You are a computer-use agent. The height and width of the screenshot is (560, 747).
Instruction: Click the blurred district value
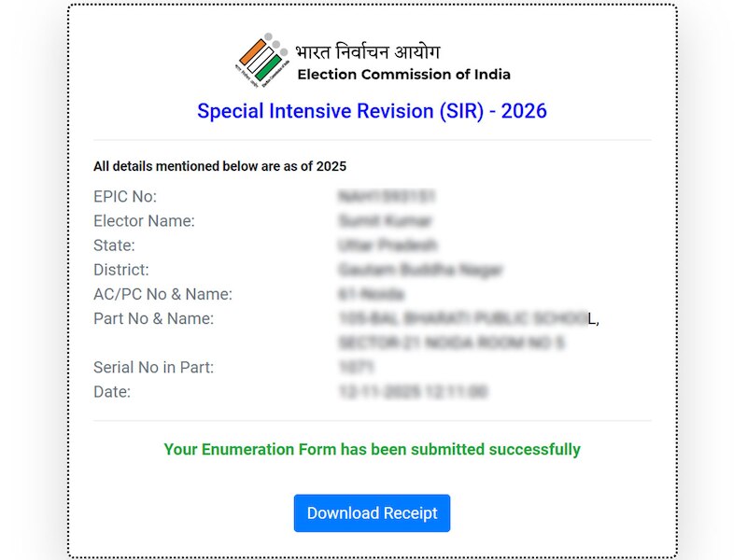point(420,270)
